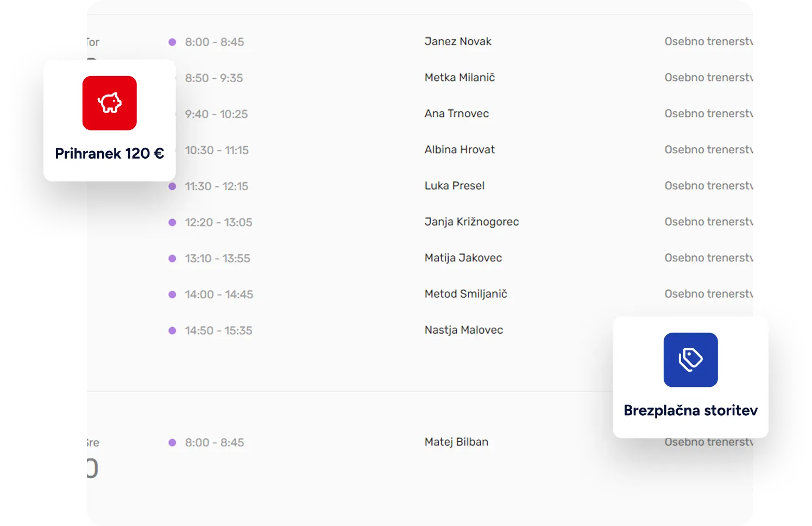Select the 8:00 - 8:45 slot for Janez Novak
Image resolution: width=812 pixels, height=526 pixels.
point(215,42)
